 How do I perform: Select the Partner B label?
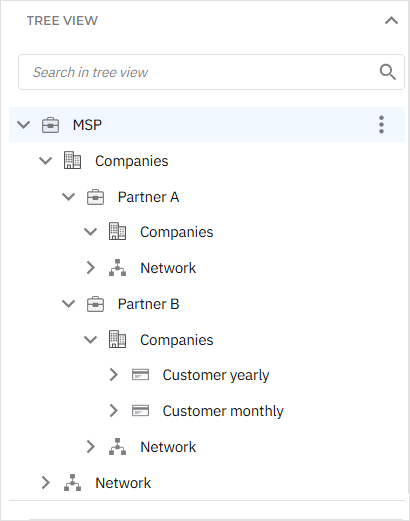click(x=149, y=304)
